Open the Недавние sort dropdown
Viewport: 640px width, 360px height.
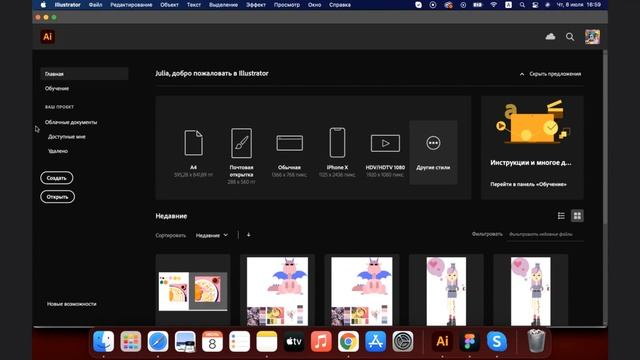click(x=211, y=235)
